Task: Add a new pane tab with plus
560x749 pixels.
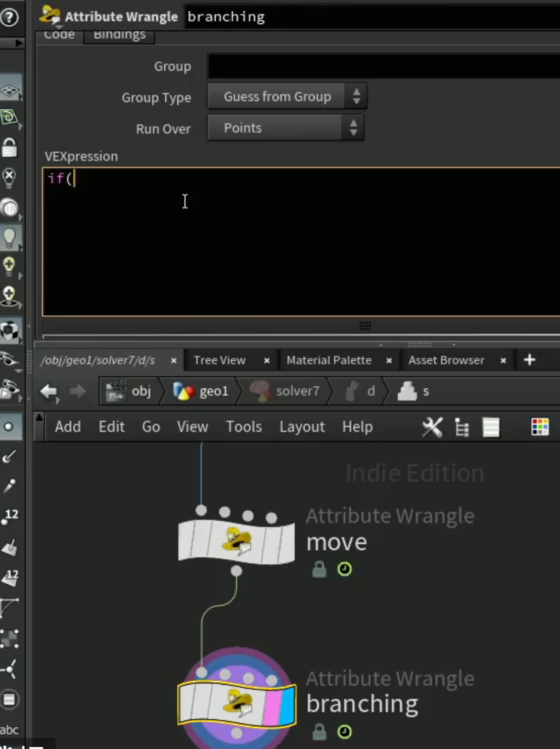Action: coord(529,360)
